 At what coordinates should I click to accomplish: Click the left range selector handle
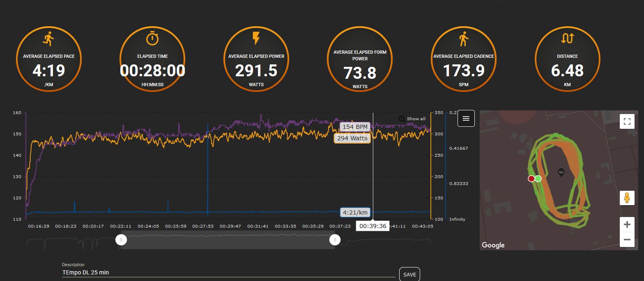pos(121,240)
